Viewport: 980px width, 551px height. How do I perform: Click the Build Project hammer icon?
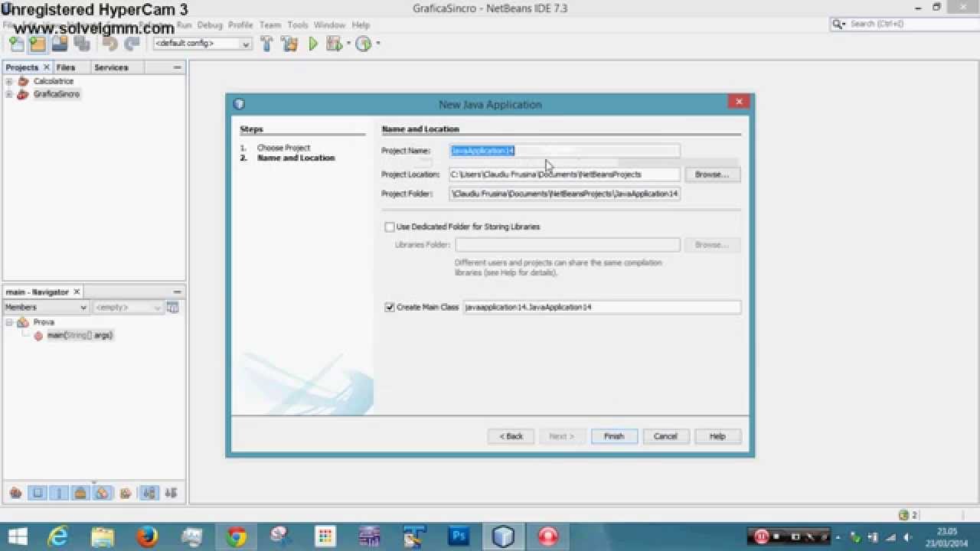[x=266, y=44]
